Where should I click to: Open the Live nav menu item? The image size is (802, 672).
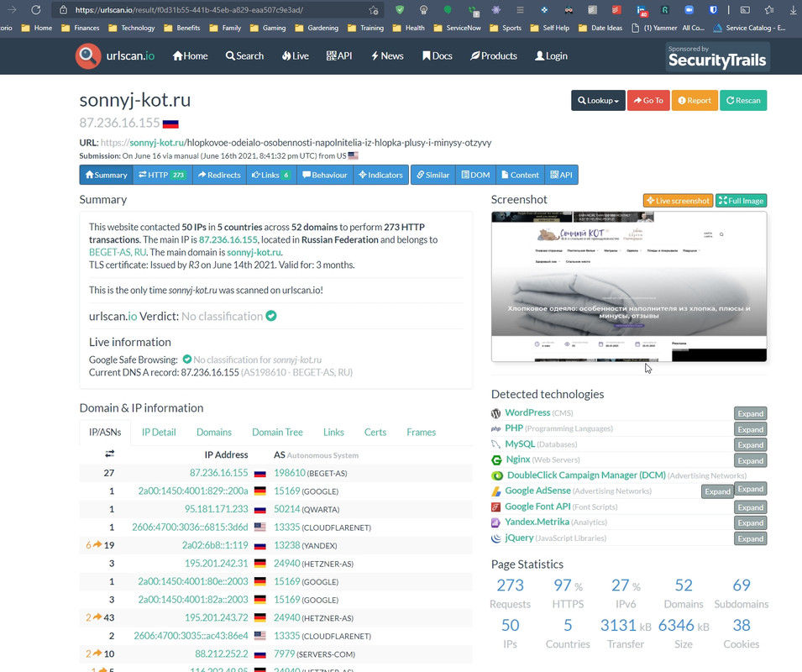[x=295, y=55]
